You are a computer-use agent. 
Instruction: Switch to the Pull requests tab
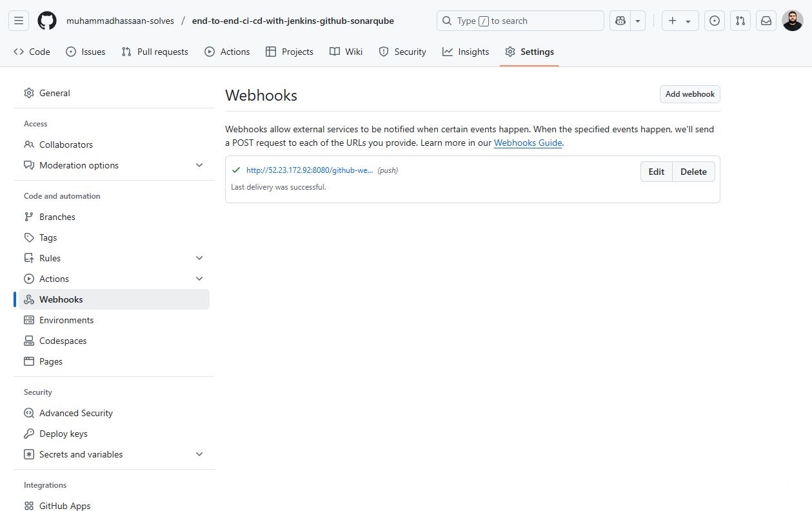click(x=155, y=52)
